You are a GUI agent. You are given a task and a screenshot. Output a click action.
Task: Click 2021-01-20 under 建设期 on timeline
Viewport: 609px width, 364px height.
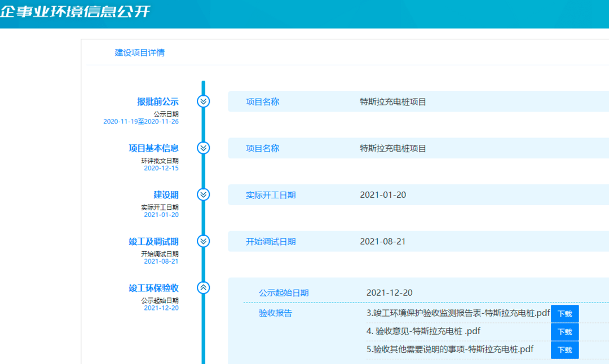161,215
